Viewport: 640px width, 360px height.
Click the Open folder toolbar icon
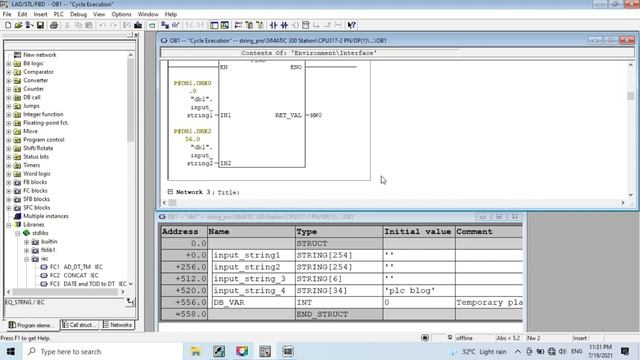coord(18,25)
